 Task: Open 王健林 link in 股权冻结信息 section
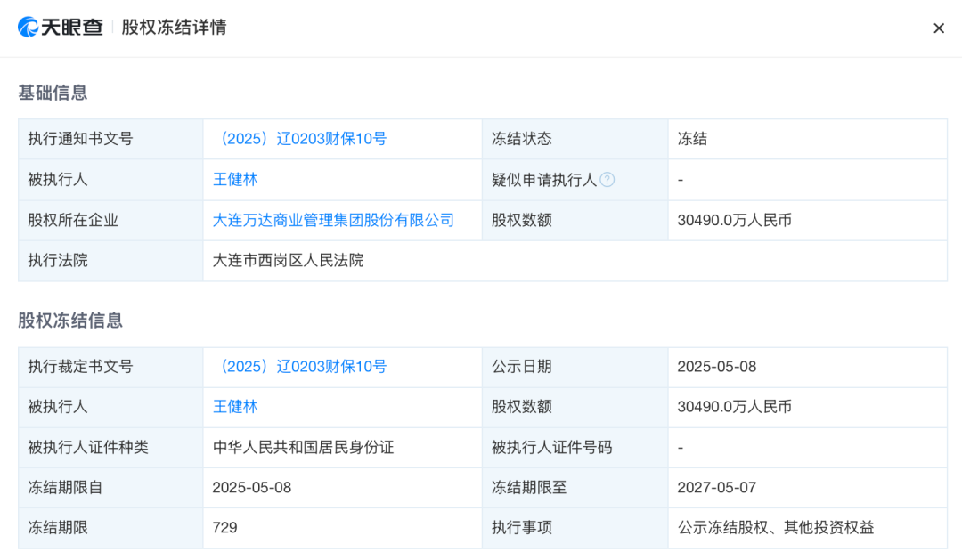coord(235,407)
